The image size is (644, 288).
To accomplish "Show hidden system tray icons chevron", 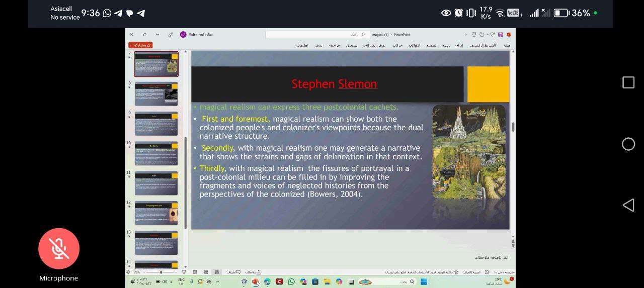I will (x=218, y=281).
